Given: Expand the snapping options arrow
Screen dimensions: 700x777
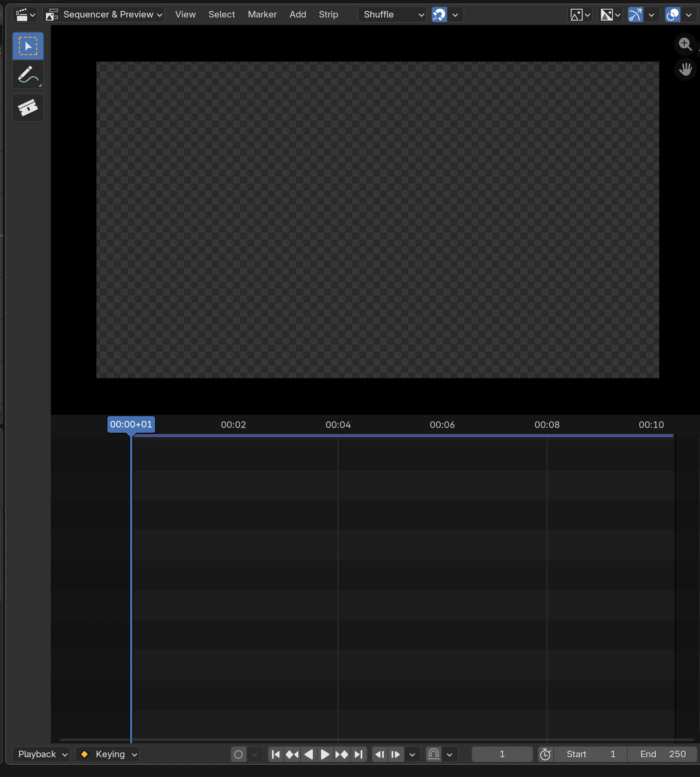Looking at the screenshot, I should (455, 14).
